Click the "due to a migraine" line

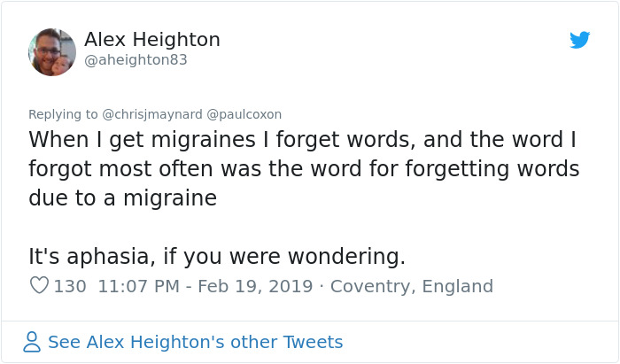coord(122,198)
